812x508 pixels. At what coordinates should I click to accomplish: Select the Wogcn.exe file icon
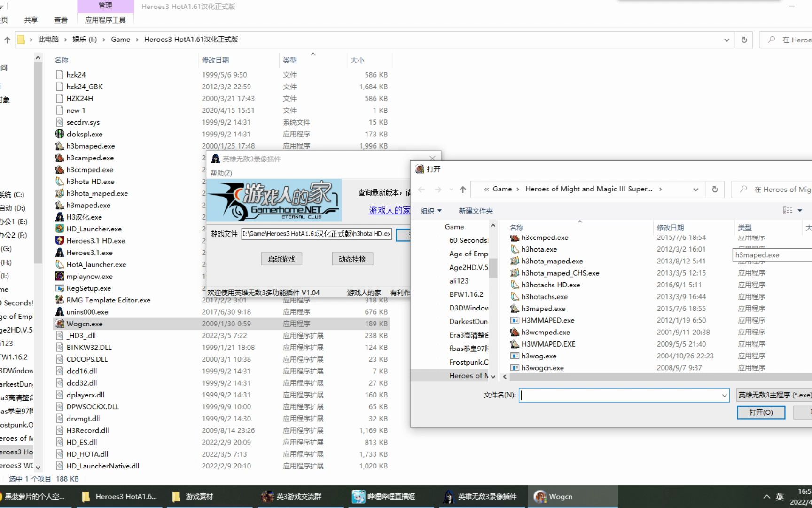tap(60, 324)
